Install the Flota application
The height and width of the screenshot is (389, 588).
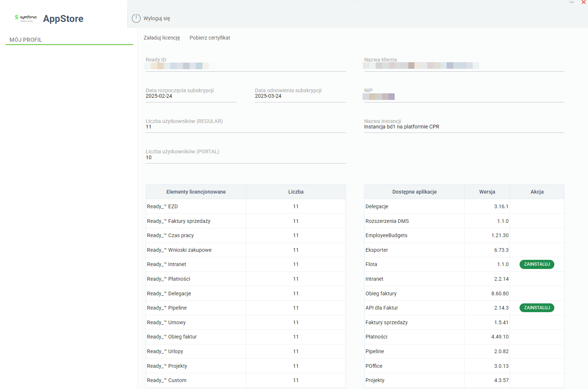pos(537,264)
